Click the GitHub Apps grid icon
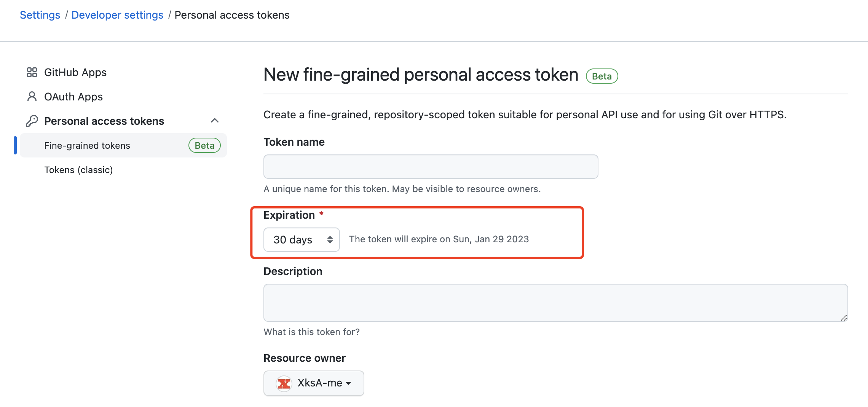The width and height of the screenshot is (868, 407). click(32, 72)
